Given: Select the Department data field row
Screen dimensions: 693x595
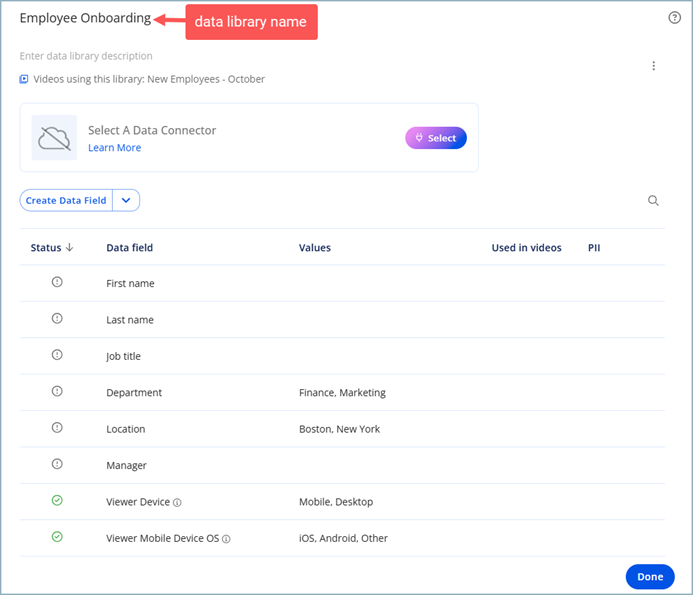Looking at the screenshot, I should [x=134, y=393].
